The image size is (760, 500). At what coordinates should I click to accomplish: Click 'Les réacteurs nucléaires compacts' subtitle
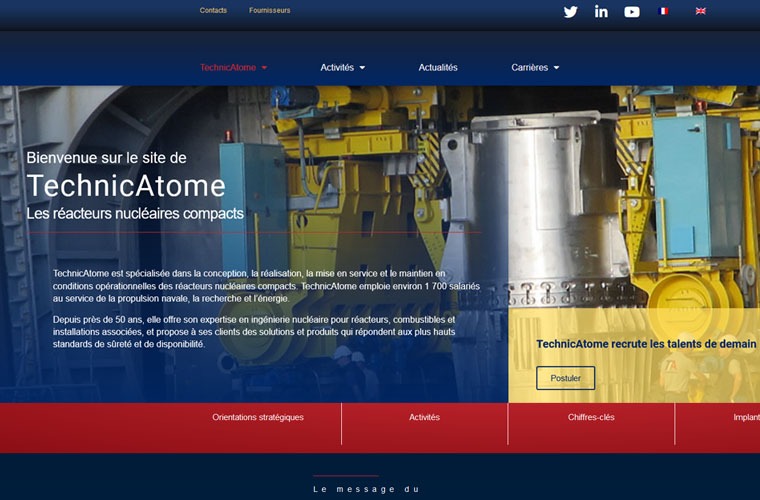(x=135, y=214)
